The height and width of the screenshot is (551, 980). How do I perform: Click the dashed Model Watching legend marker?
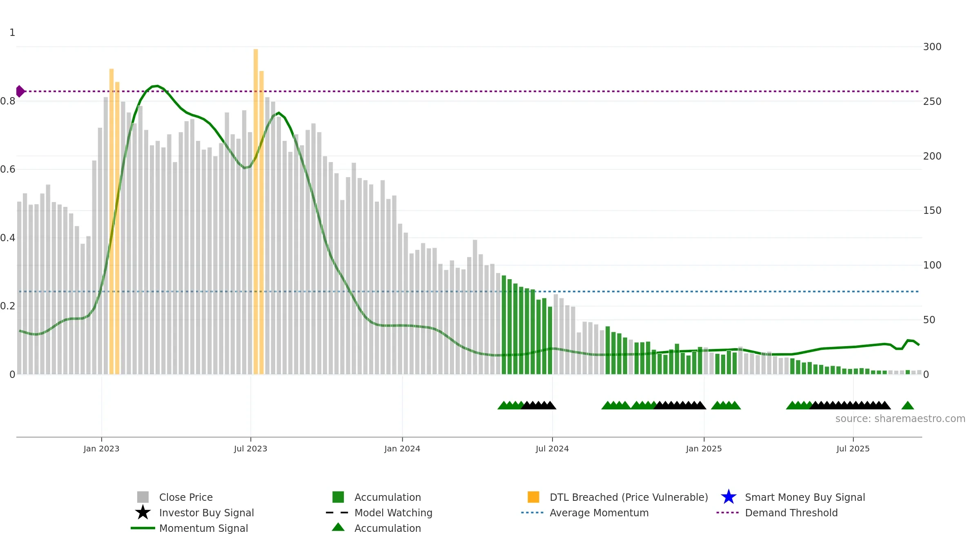pos(337,512)
